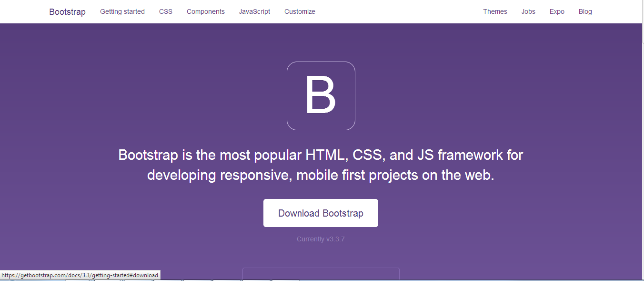Viewport: 644px width, 281px height.
Task: Click the status bar URL for getting-started#download
Action: pyautogui.click(x=80, y=275)
